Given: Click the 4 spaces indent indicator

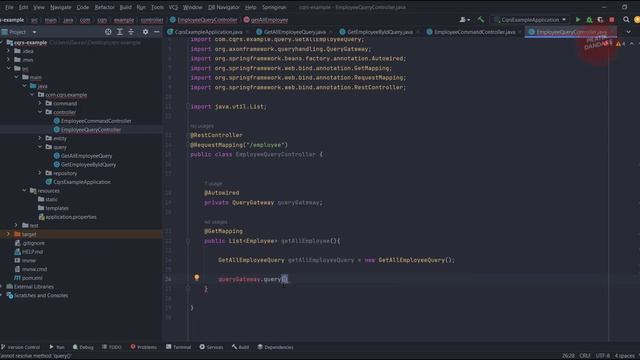Looking at the screenshot, I should [624, 356].
